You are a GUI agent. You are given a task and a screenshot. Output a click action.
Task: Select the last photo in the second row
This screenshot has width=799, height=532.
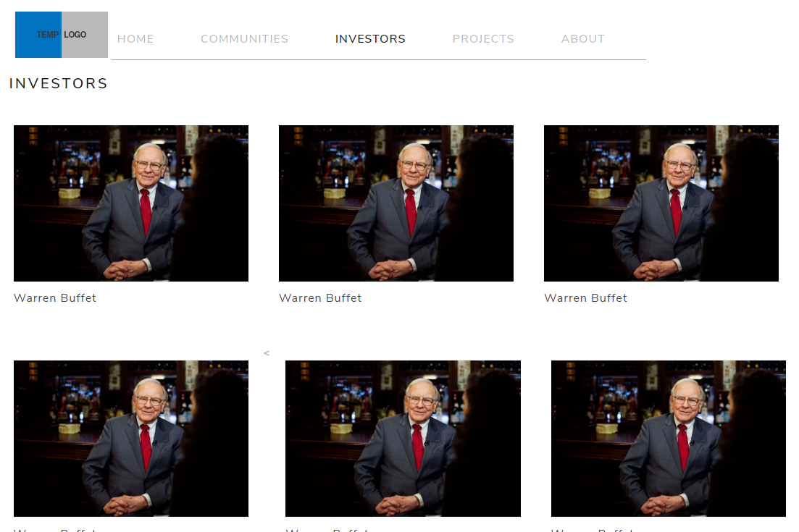(x=669, y=439)
